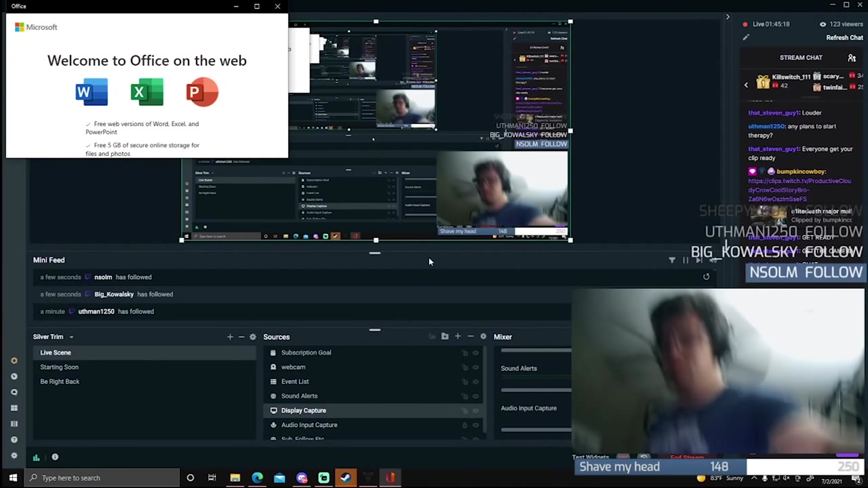Hide the Display Capture source
This screenshot has width=868, height=488.
click(x=475, y=411)
